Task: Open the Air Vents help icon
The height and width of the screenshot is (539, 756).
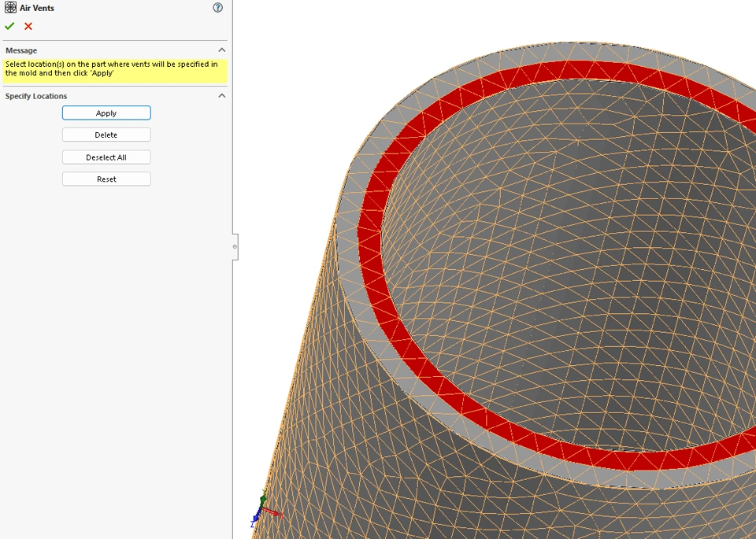Action: click(218, 7)
